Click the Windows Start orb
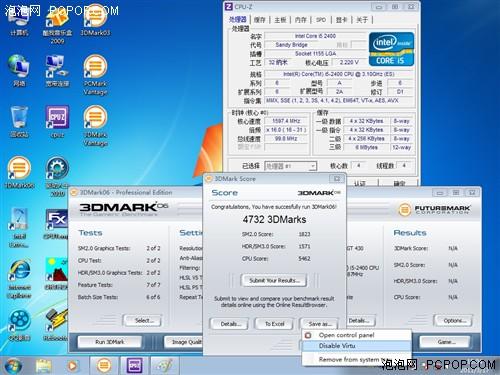This screenshot has height=375, width=500. click(13, 366)
